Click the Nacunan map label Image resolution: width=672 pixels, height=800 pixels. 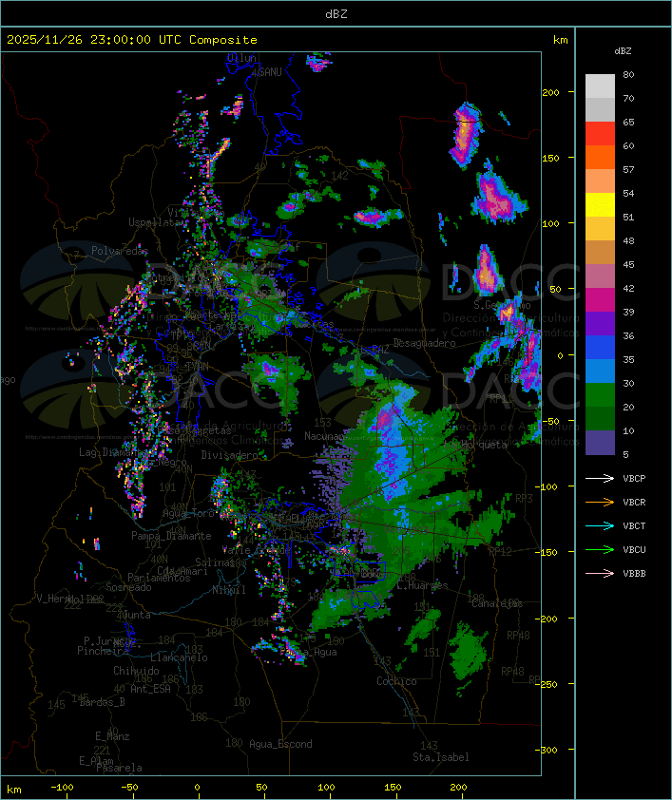pyautogui.click(x=324, y=436)
